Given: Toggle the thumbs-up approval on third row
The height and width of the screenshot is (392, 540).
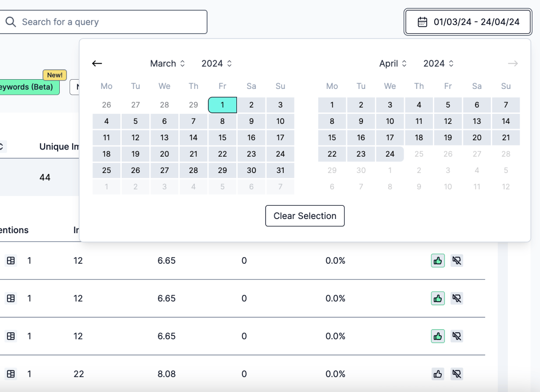Looking at the screenshot, I should (438, 336).
